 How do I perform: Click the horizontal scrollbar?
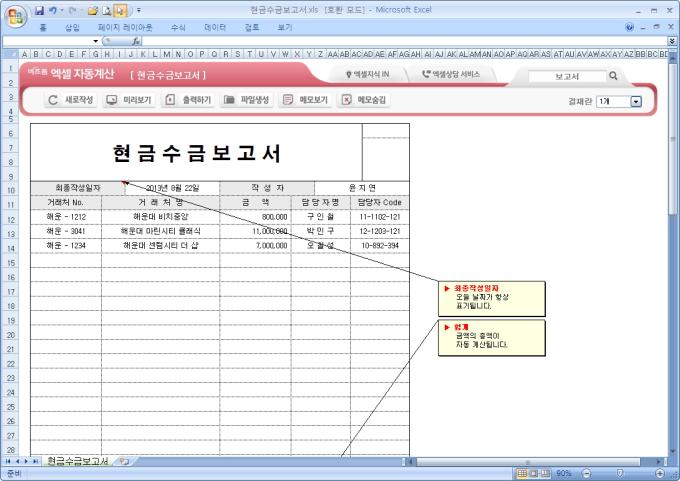[528, 461]
